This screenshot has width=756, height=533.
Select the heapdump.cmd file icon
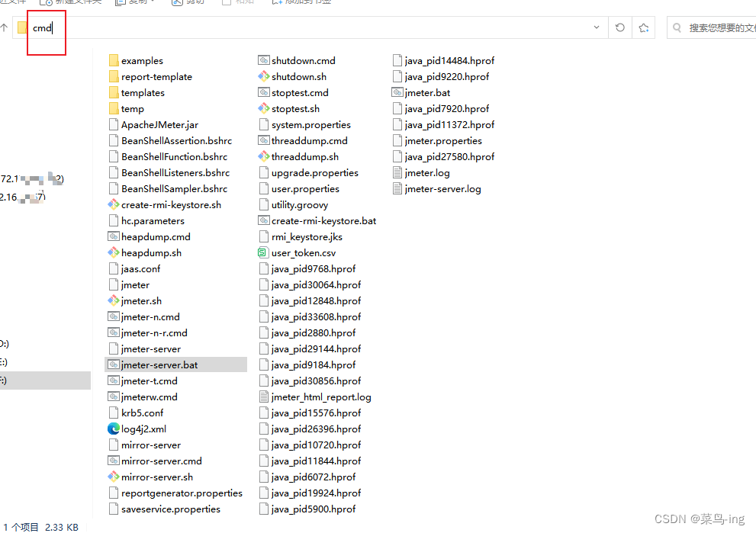[x=114, y=236]
